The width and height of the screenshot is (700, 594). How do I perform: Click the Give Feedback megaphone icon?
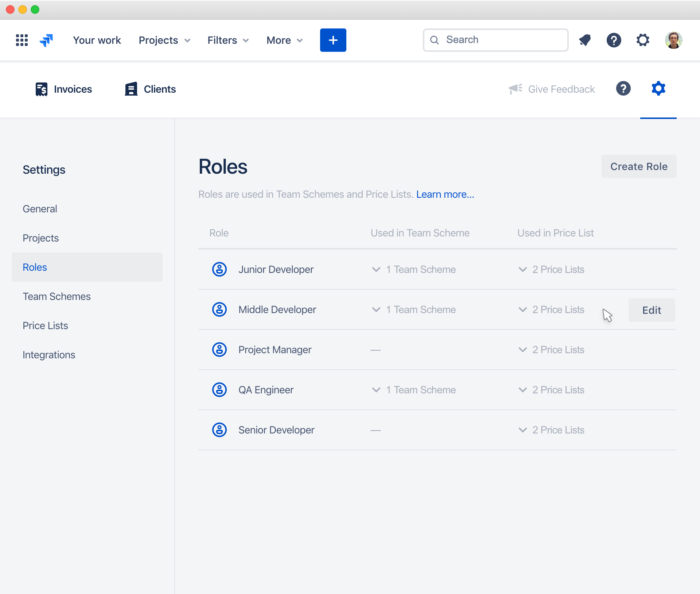point(516,89)
